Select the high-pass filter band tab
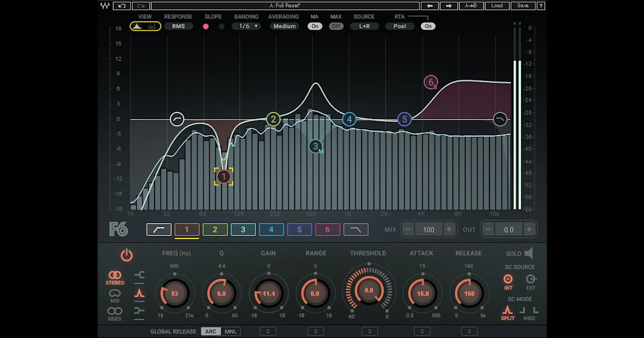644x338 pixels. (x=159, y=230)
